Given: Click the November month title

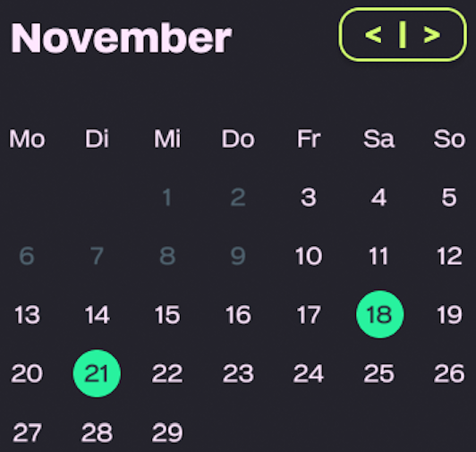Looking at the screenshot, I should pos(122,38).
